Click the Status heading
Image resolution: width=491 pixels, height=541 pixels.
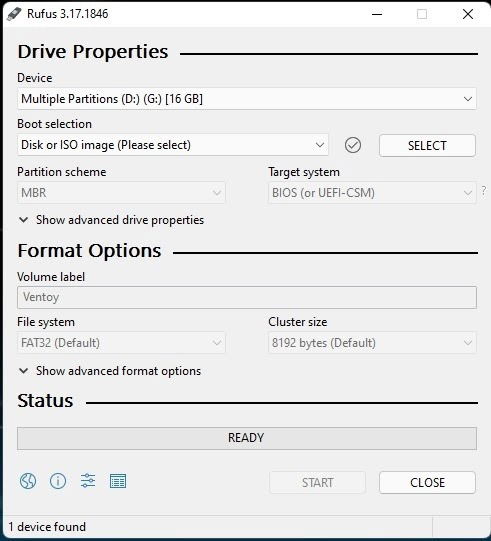(45, 401)
